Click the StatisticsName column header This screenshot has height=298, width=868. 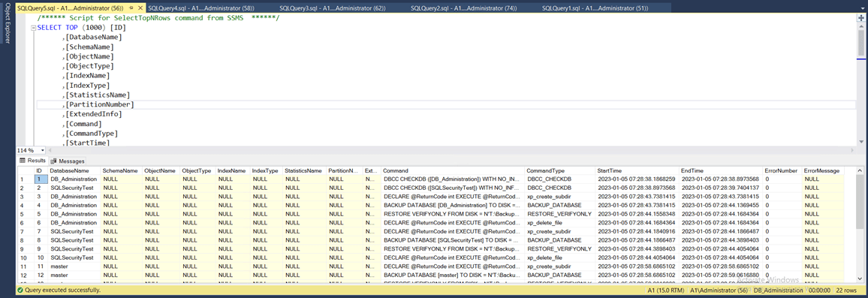click(304, 170)
